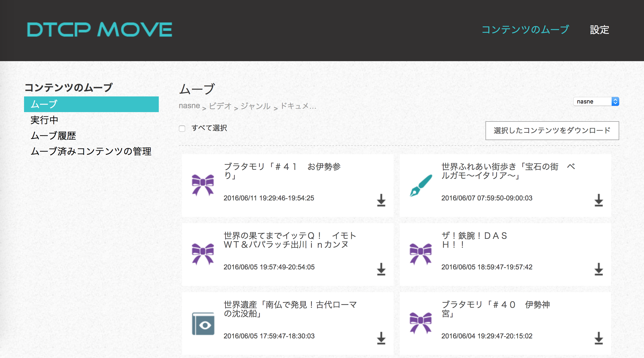Click download arrow for ザ!鉄腕!DASH!! card

pos(599,269)
